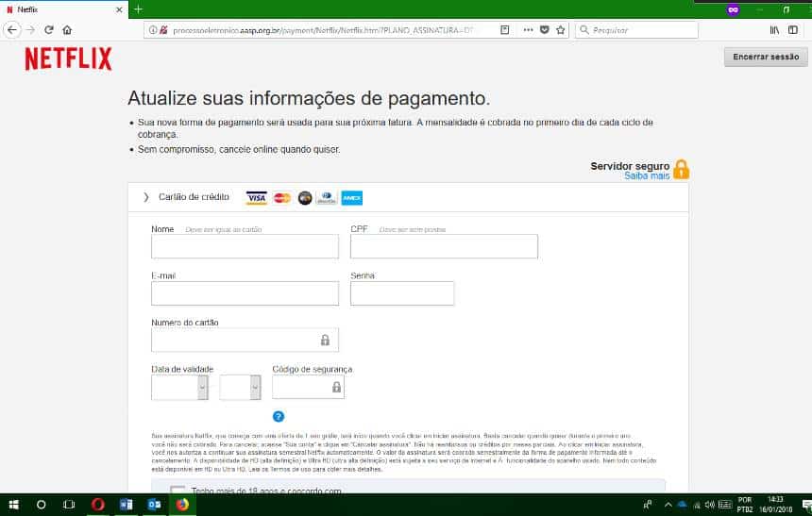Viewport: 812px width, 516px height.
Task: Click the Diners card logo
Action: (327, 198)
